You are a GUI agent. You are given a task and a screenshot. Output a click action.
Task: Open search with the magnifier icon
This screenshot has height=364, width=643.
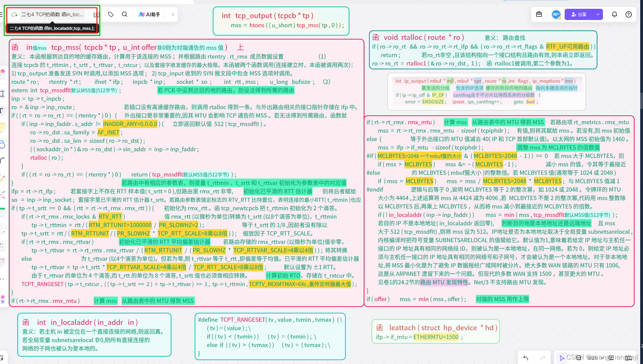click(x=124, y=14)
